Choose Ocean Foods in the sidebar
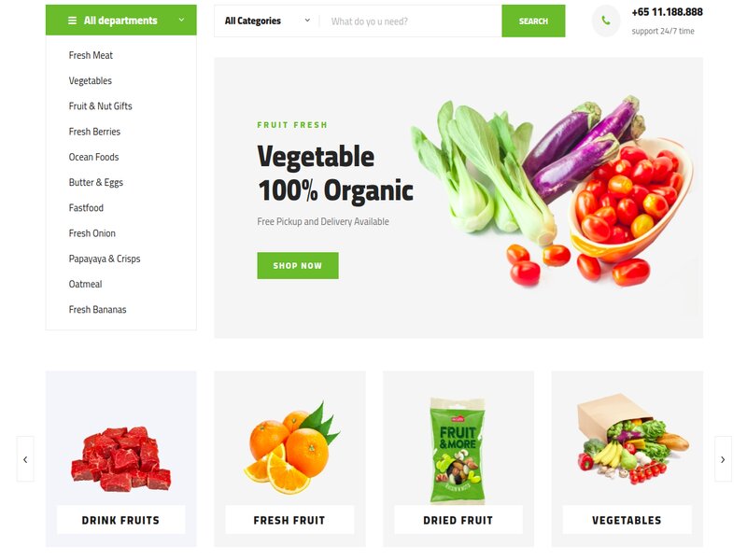 coord(93,157)
